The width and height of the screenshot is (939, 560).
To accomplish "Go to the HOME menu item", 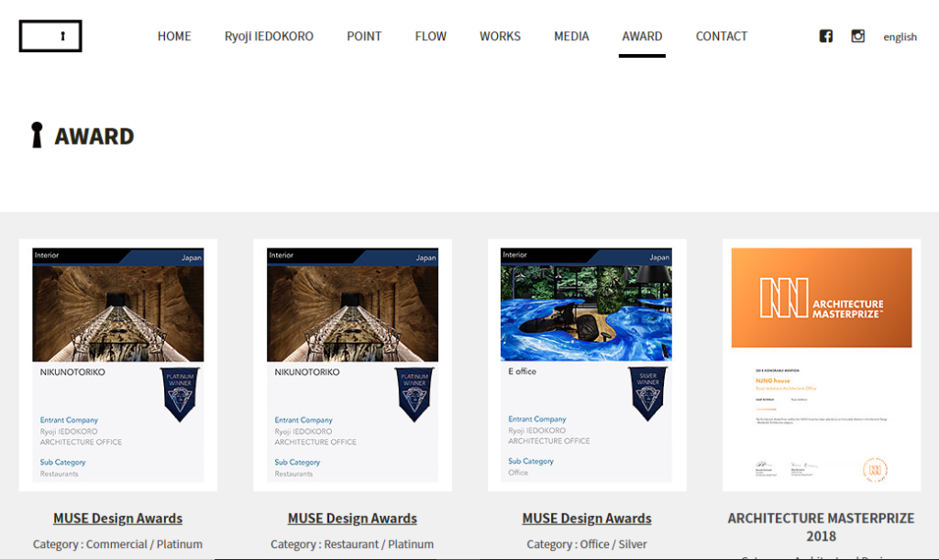I will pos(174,36).
